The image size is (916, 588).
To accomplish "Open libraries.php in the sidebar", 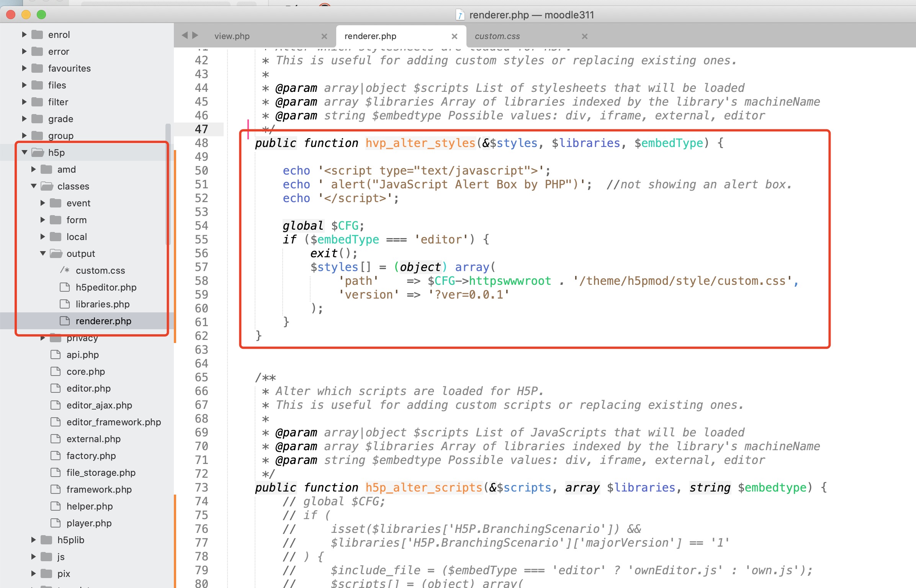I will [103, 304].
